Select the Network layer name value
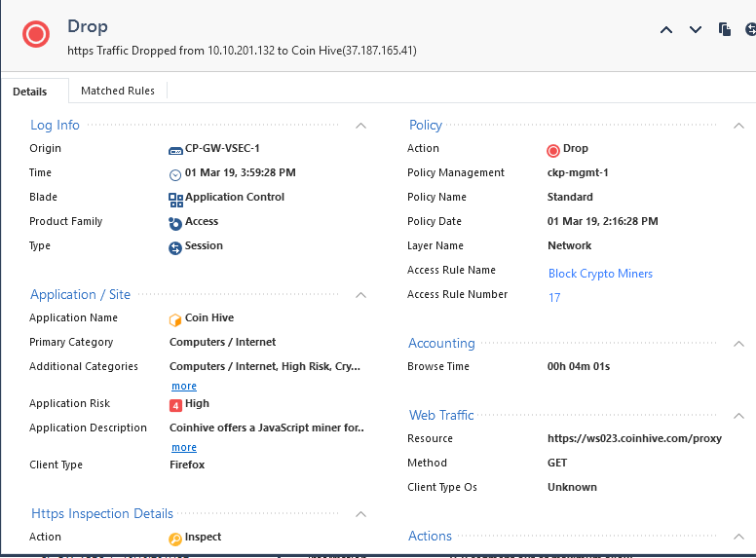The width and height of the screenshot is (756, 558). [569, 245]
